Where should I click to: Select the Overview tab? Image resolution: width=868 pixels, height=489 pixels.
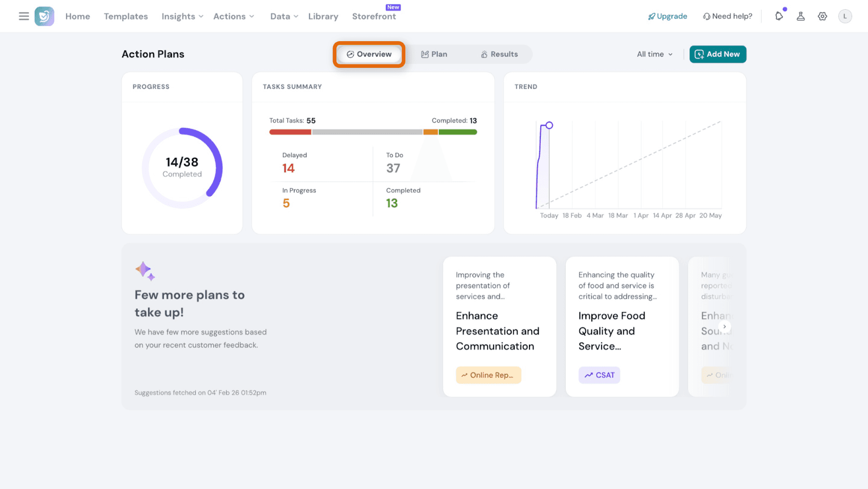pyautogui.click(x=369, y=54)
